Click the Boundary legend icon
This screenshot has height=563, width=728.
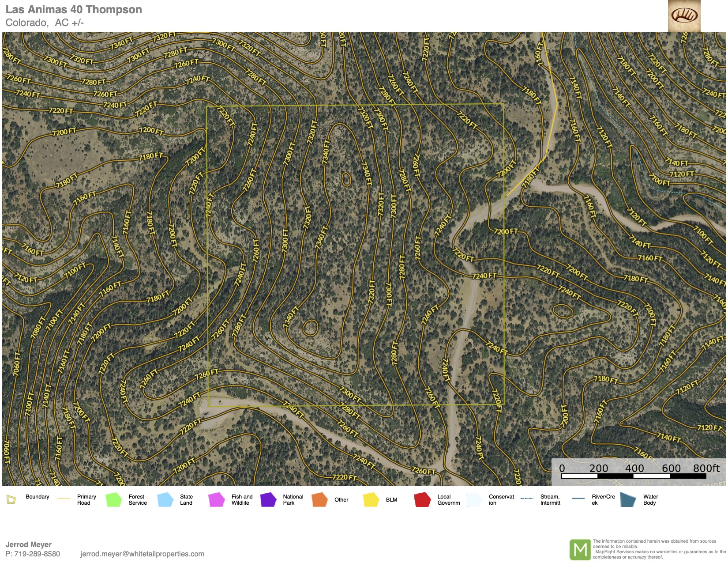pos(11,499)
